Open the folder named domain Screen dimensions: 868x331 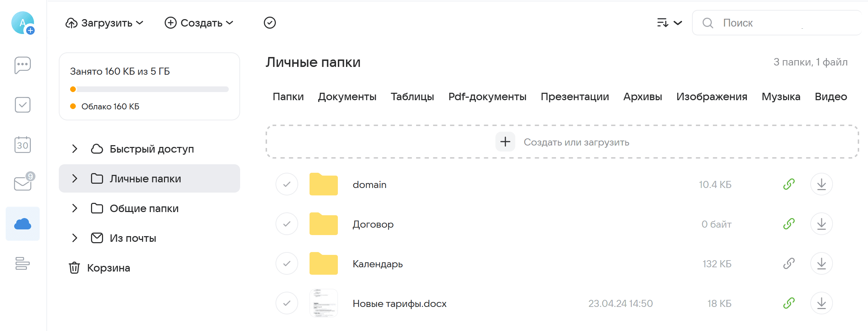point(369,184)
